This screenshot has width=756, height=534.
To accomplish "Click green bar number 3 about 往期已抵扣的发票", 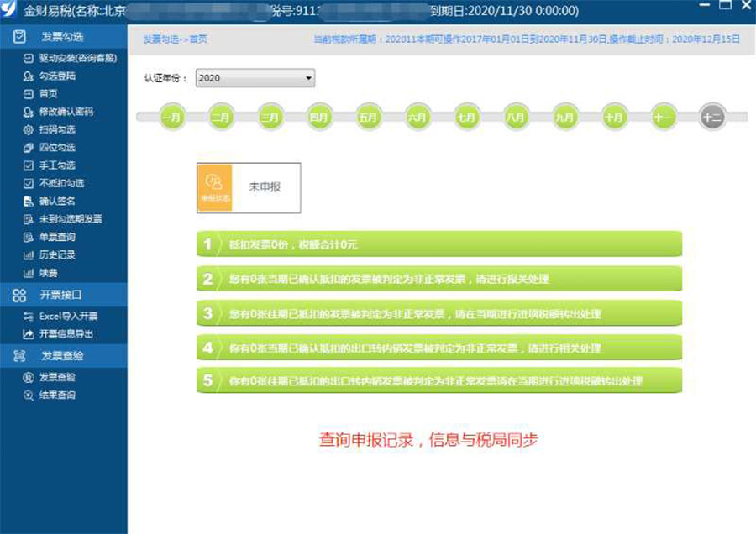I will pos(439,313).
